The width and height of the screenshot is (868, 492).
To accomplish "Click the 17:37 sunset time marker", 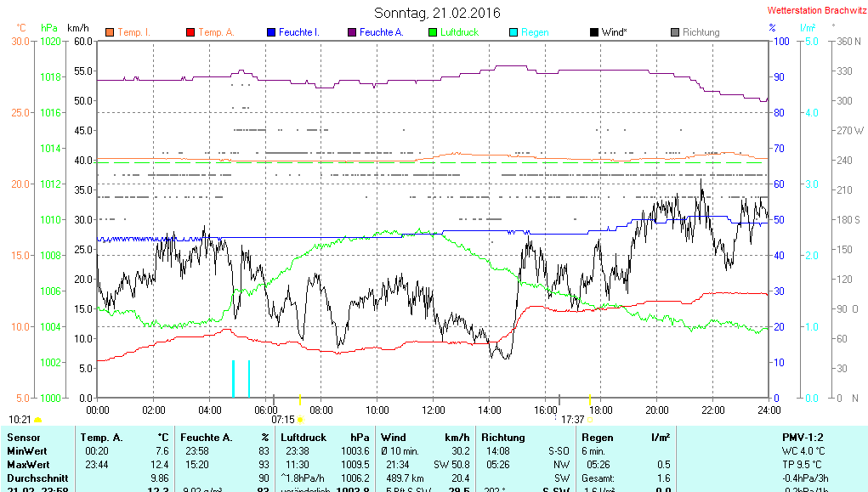I will (x=572, y=420).
